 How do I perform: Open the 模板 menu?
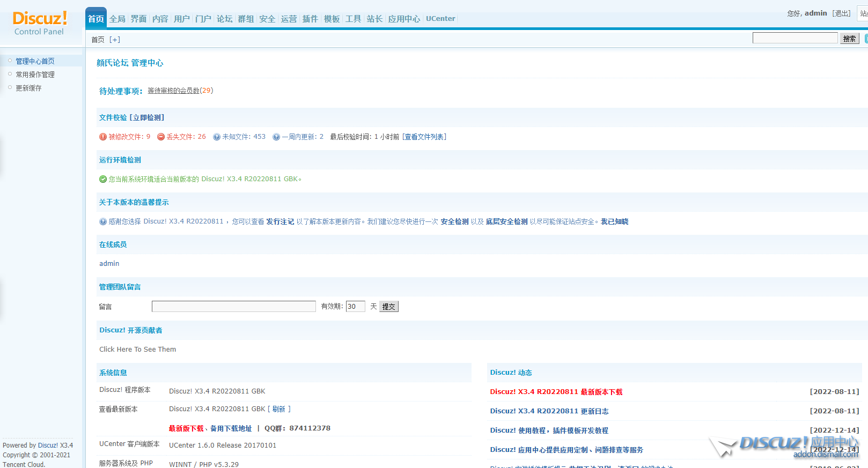click(x=332, y=19)
